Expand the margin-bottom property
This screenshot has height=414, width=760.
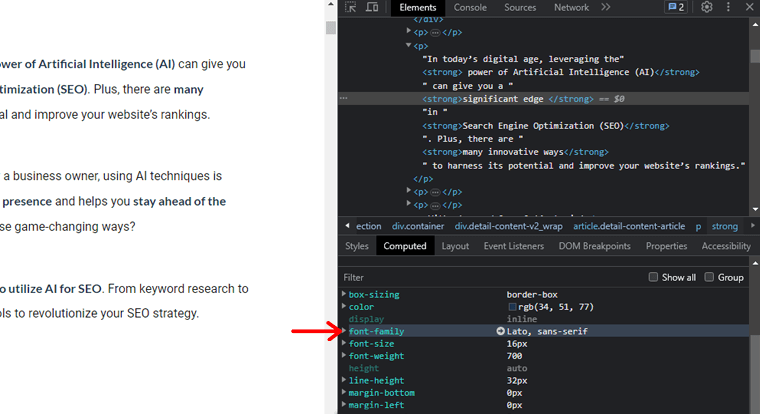point(344,392)
